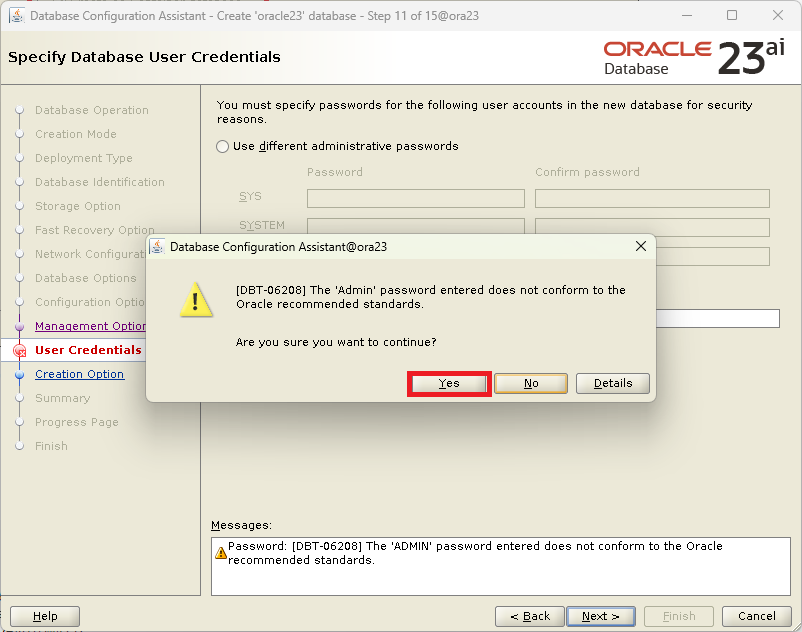The image size is (802, 632).
Task: Click the 'Specify Database User Credentials' heading
Action: [x=144, y=57]
